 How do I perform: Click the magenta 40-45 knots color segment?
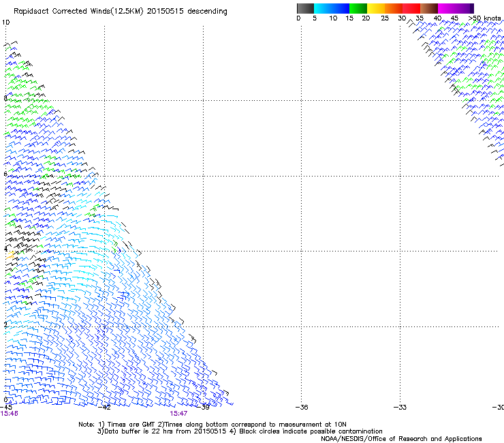(447, 8)
